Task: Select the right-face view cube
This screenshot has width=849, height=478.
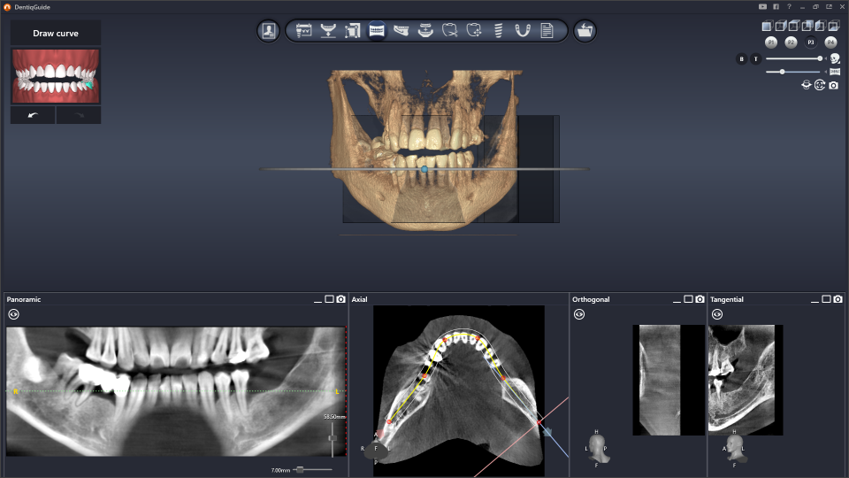Action: [780, 26]
